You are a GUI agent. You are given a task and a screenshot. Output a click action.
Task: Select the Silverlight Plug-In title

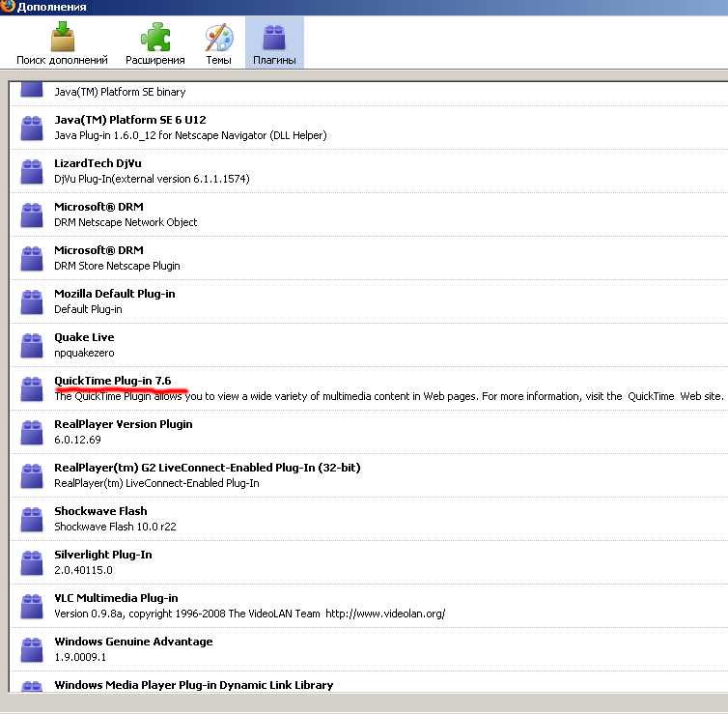(103, 555)
